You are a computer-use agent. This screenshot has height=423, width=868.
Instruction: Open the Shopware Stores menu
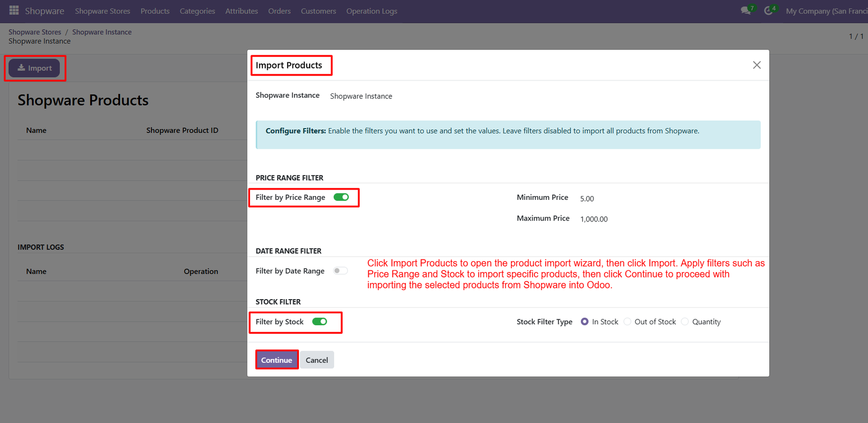pyautogui.click(x=103, y=11)
